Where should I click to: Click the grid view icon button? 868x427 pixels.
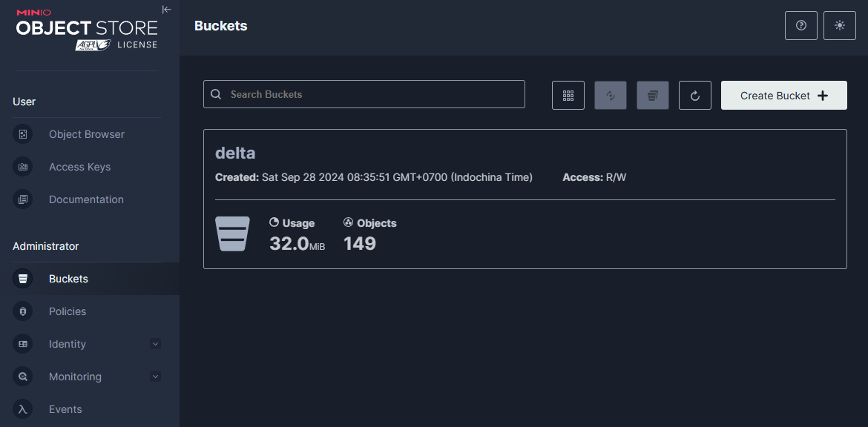coord(568,95)
